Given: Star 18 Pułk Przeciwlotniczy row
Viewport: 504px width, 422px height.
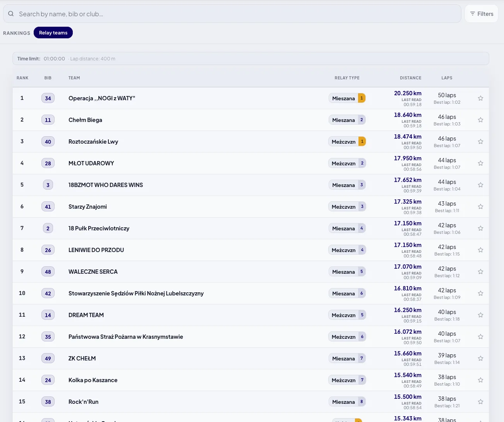Looking at the screenshot, I should click(x=480, y=228).
